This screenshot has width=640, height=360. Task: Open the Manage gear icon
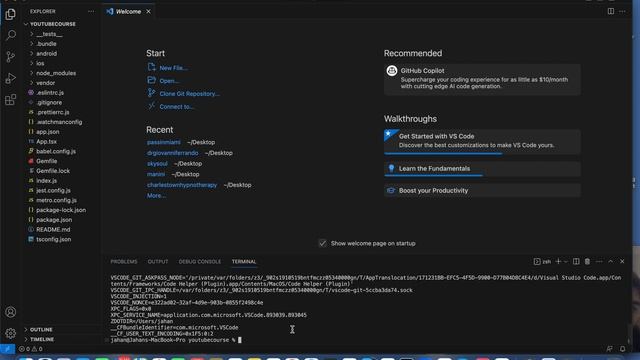click(11, 333)
